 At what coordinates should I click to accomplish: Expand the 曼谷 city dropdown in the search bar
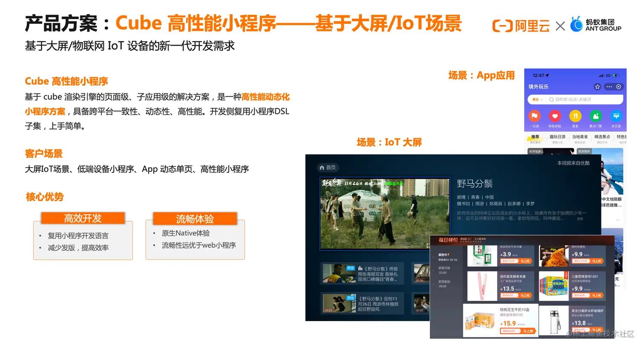click(x=538, y=99)
